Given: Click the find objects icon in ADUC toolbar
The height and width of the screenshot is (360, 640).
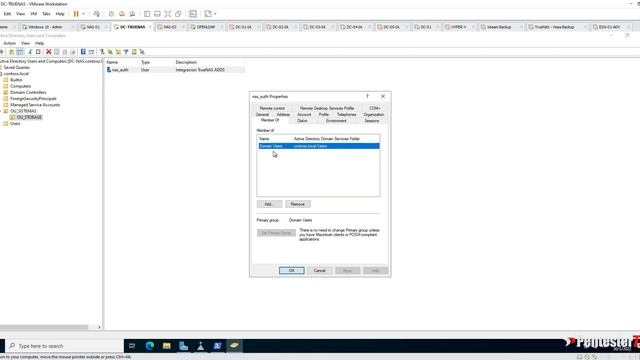Looking at the screenshot, I should [134, 52].
